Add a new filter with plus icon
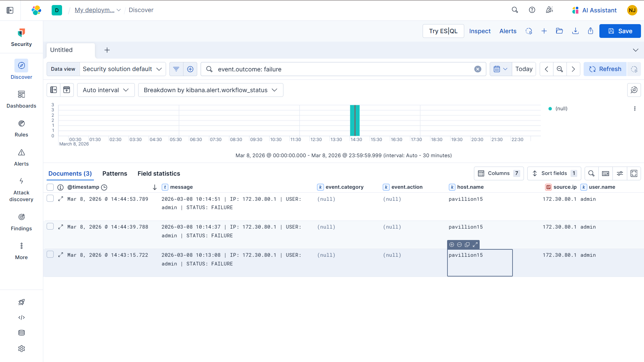 coord(190,69)
